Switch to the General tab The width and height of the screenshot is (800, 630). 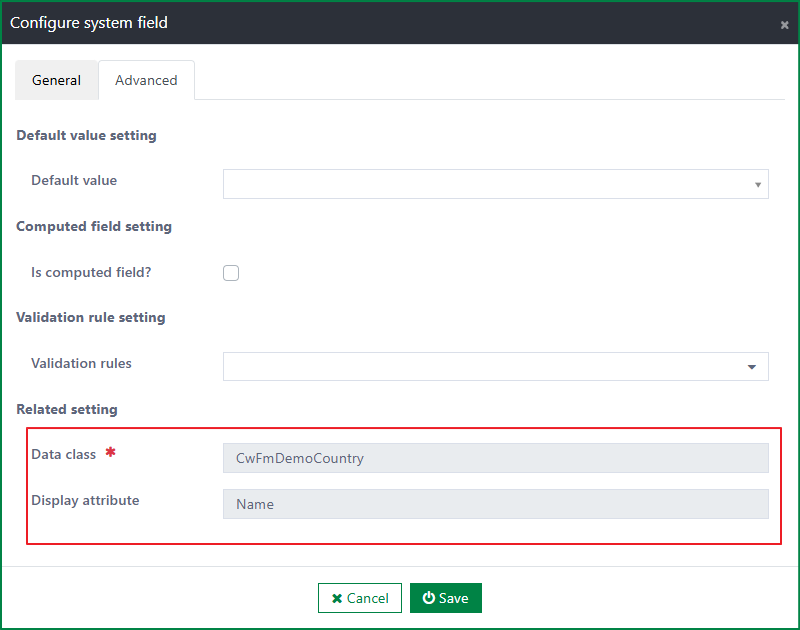[56, 80]
